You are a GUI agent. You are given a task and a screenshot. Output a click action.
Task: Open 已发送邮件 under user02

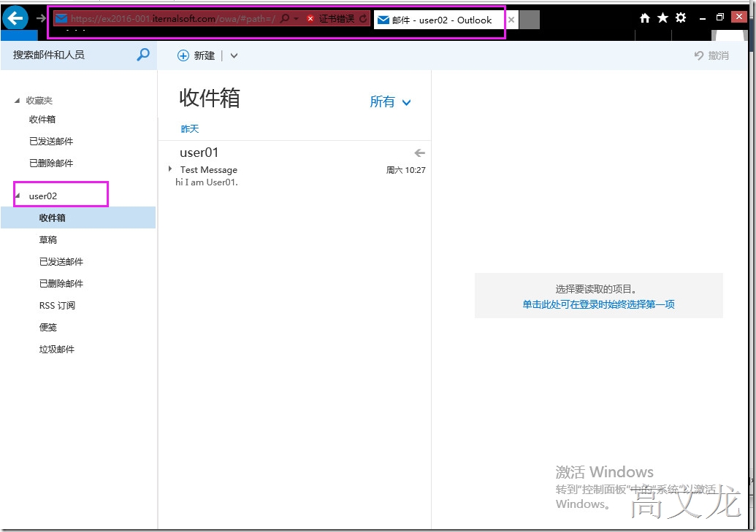coord(61,261)
